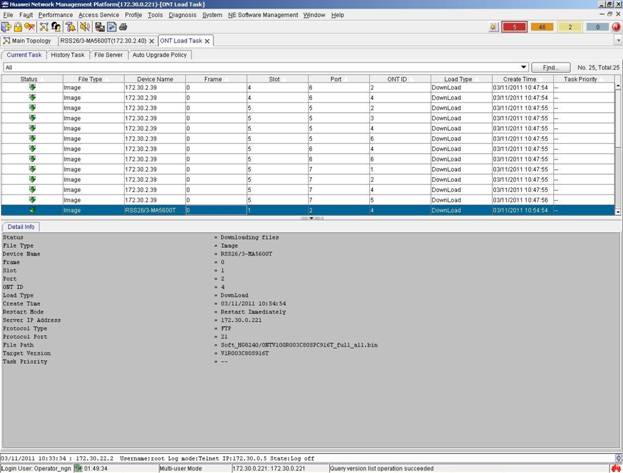Sort by the ONT ID column header
The image size is (623, 473).
click(400, 79)
